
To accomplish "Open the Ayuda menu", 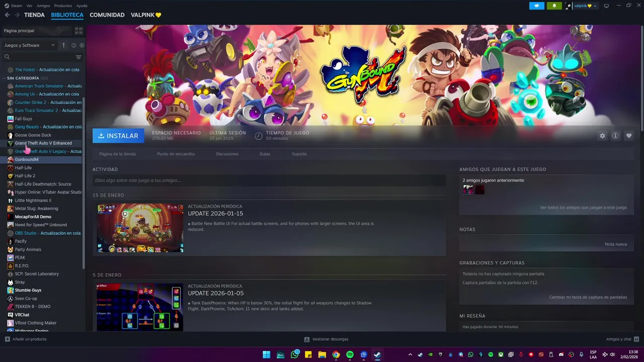I will [82, 6].
